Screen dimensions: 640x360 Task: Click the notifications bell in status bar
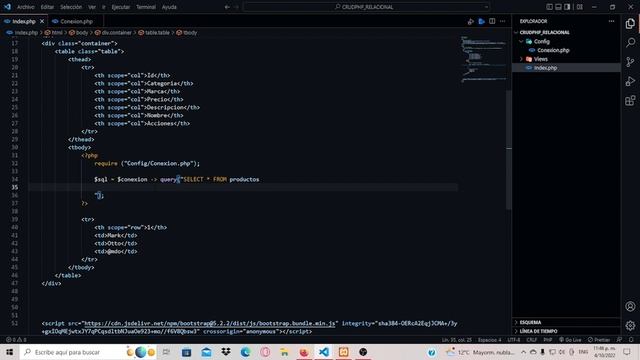click(631, 340)
